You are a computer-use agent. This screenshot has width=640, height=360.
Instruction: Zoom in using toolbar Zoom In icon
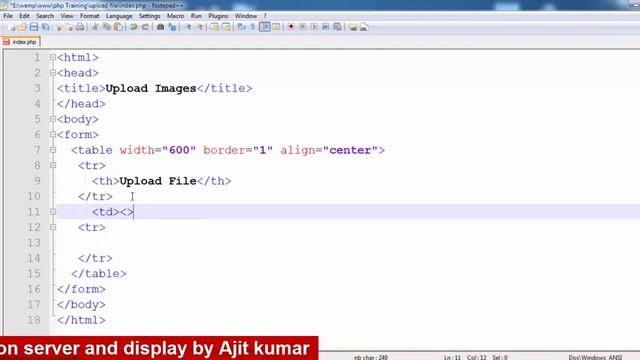[188, 27]
